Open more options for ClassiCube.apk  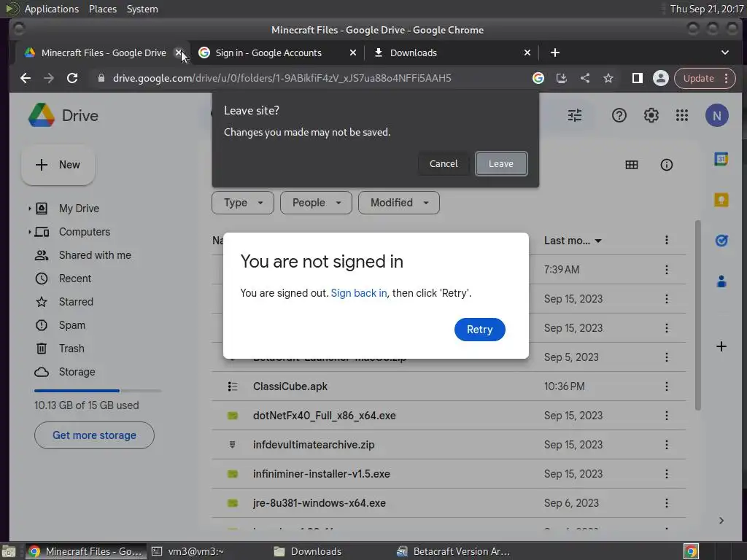click(666, 386)
